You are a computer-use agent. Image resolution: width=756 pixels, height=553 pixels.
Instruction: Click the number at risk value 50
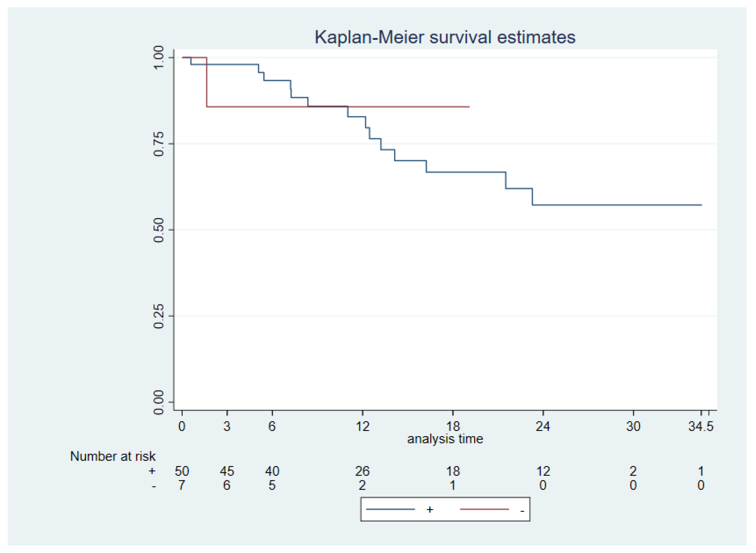pos(182,471)
